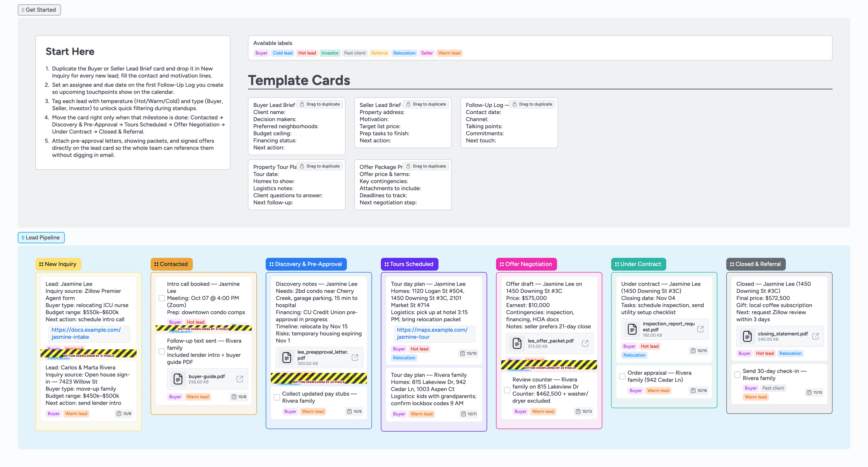Open inspection_report_request.pdf external icon

(x=700, y=329)
